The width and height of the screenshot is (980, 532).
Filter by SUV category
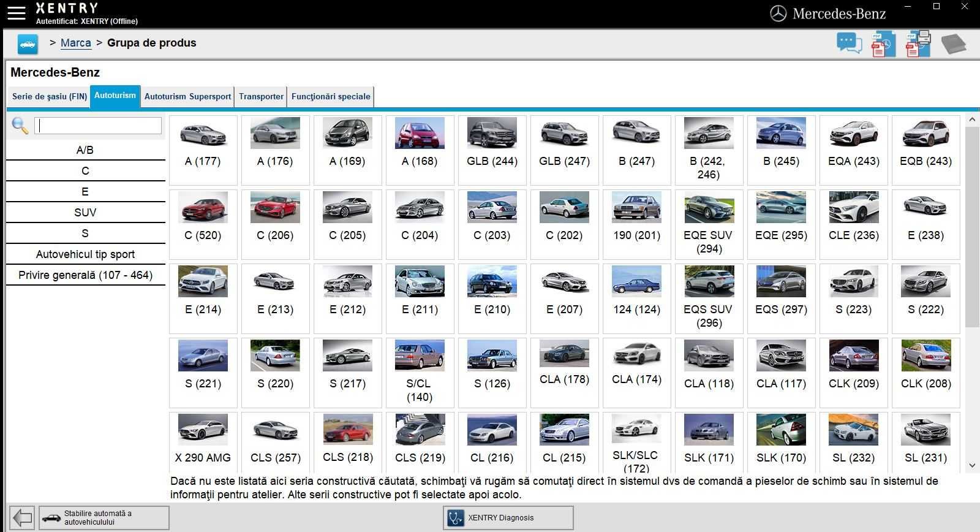pyautogui.click(x=85, y=213)
